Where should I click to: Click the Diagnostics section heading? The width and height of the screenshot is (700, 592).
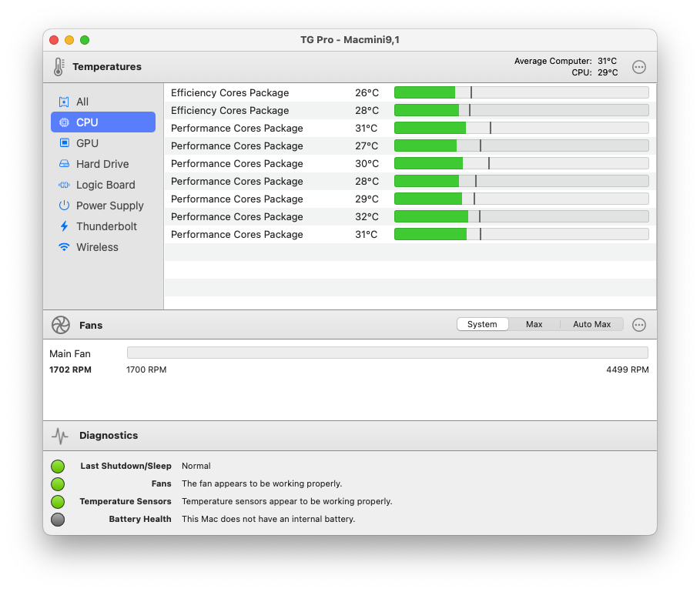109,436
